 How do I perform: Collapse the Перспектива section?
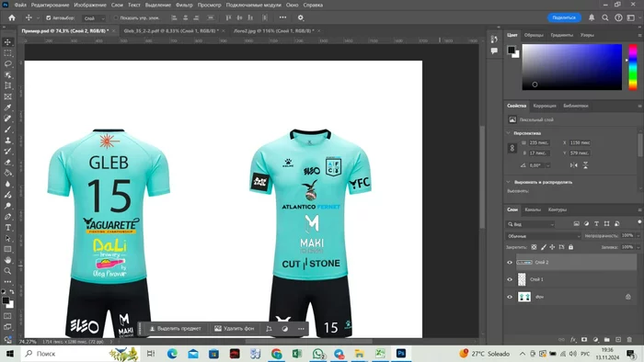[509, 133]
